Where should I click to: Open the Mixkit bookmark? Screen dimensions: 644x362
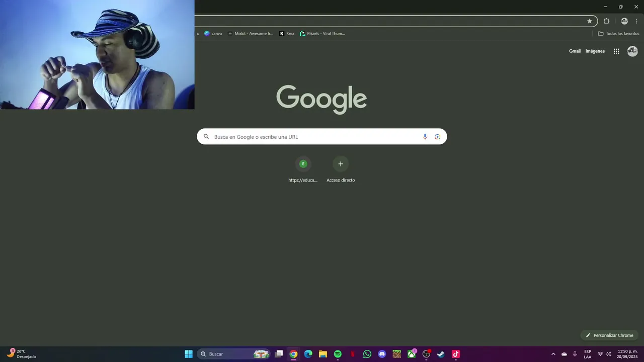pos(250,34)
